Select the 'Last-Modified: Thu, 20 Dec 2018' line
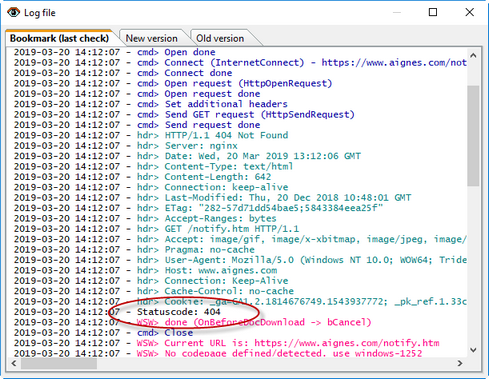The height and width of the screenshot is (379, 489). [212, 198]
